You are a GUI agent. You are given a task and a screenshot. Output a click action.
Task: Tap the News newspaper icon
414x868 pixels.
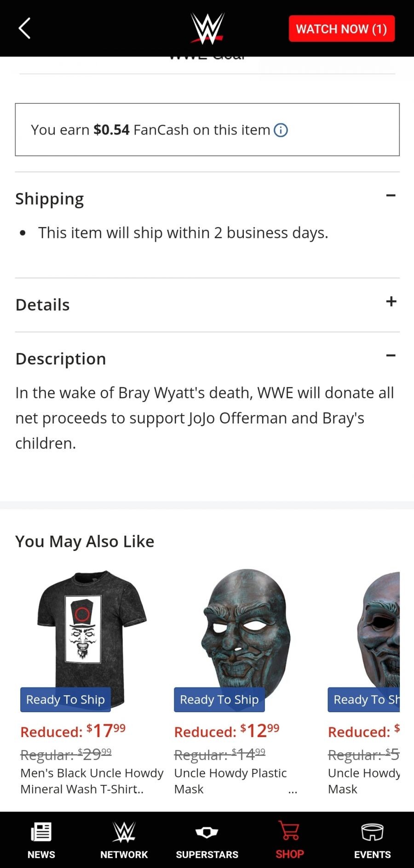41,832
